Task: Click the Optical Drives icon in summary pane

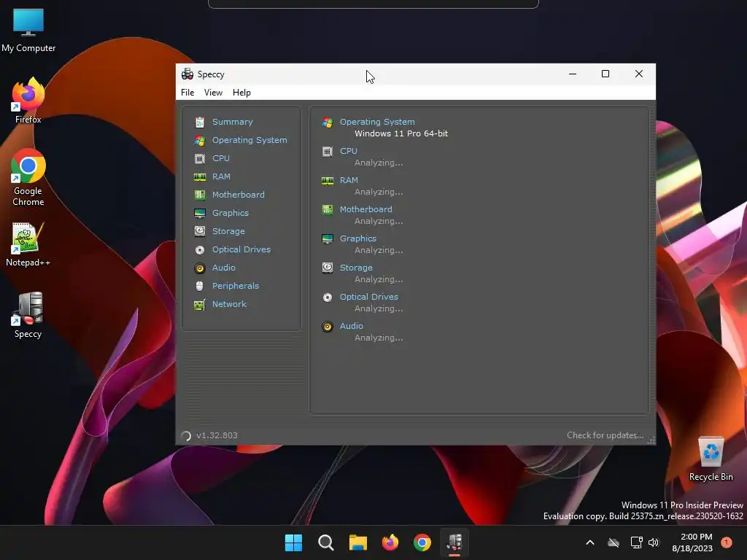Action: tap(328, 297)
